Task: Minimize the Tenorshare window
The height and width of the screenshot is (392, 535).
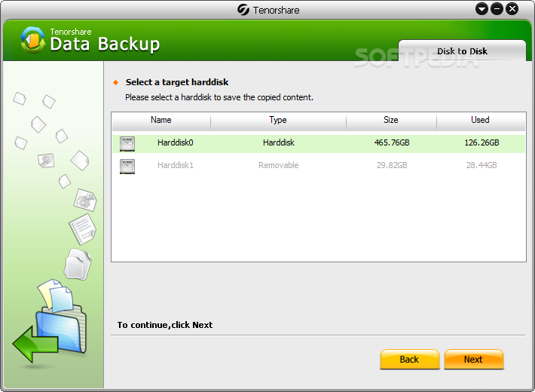Action: 497,9
